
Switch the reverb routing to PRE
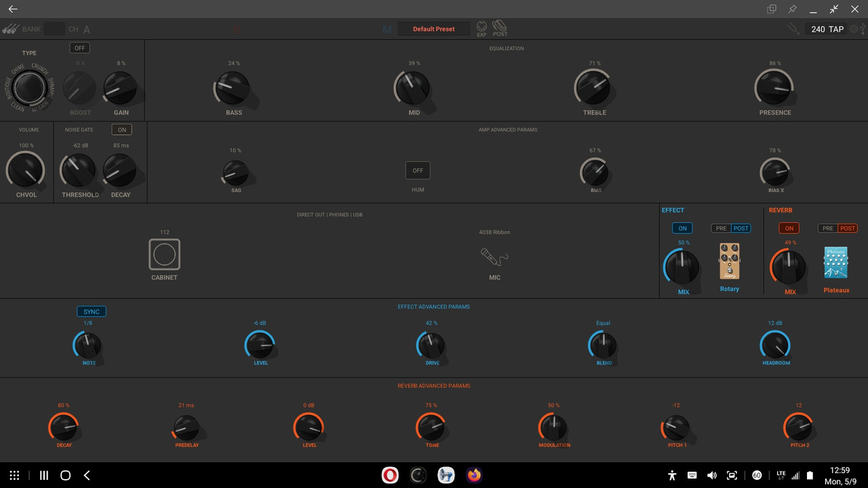click(827, 228)
